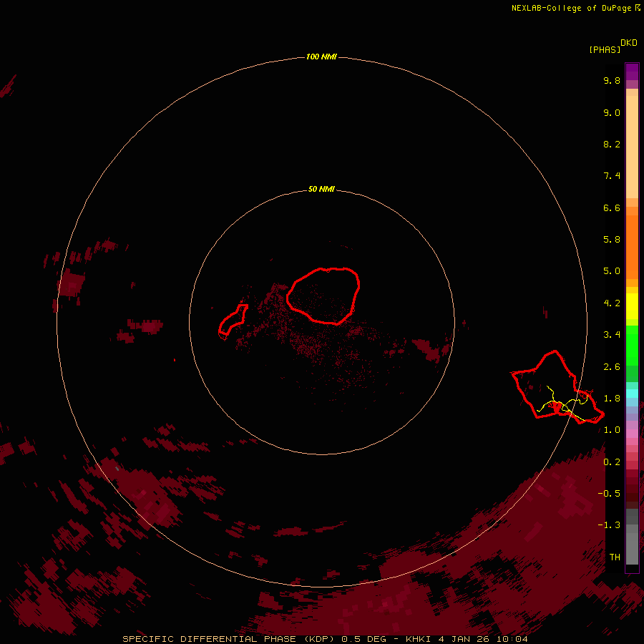The height and width of the screenshot is (644, 644).
Task: Click the -1.3 value on the color scale
Action: (609, 525)
